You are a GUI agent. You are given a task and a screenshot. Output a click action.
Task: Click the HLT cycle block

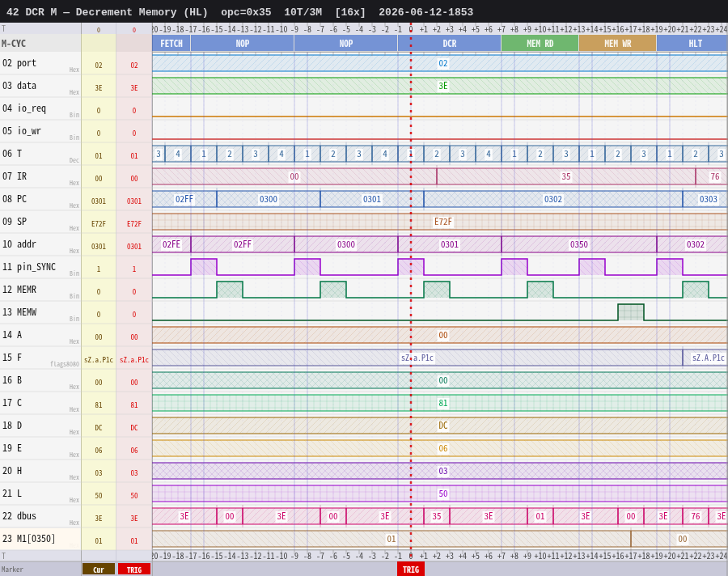[692, 44]
